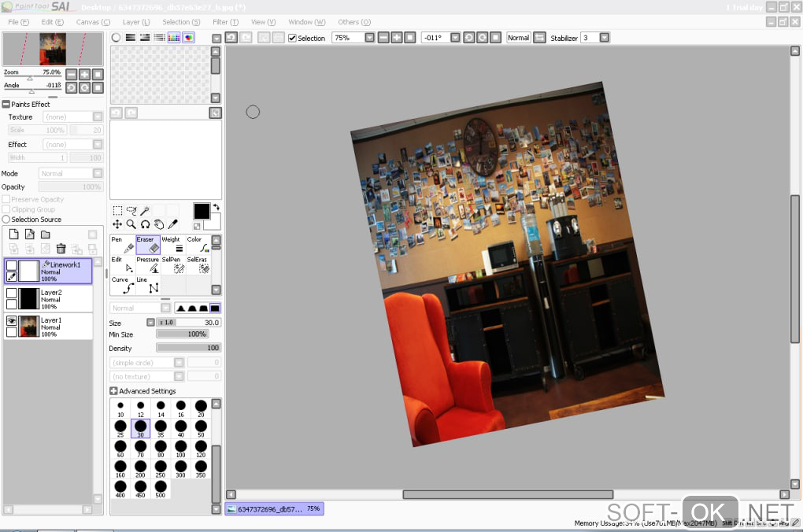
Task: Create a new layer folder
Action: (x=46, y=235)
